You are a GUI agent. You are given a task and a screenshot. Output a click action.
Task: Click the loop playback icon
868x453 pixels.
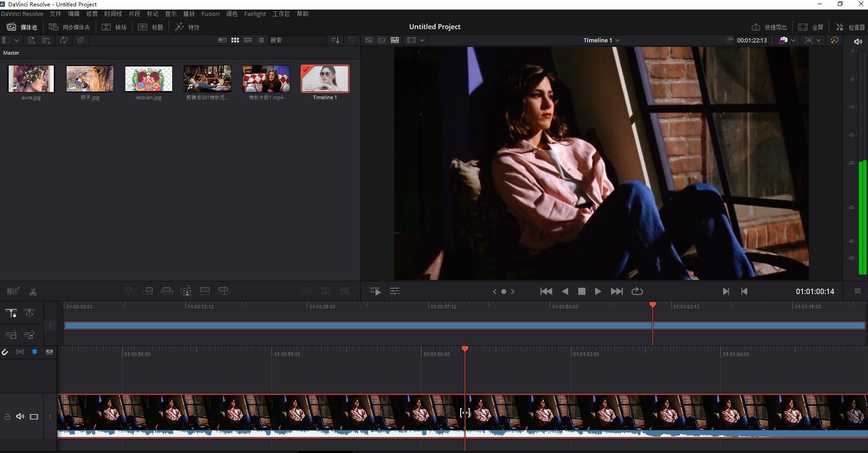click(637, 291)
